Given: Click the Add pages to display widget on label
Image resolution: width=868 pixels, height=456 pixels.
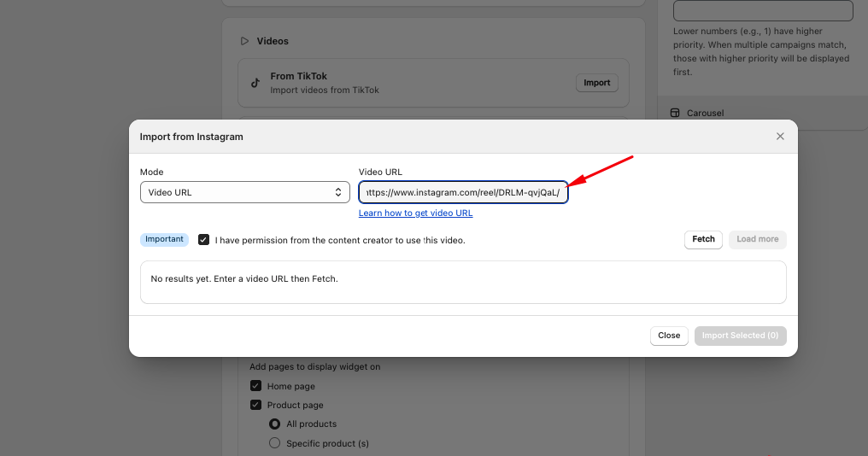Looking at the screenshot, I should pos(315,366).
